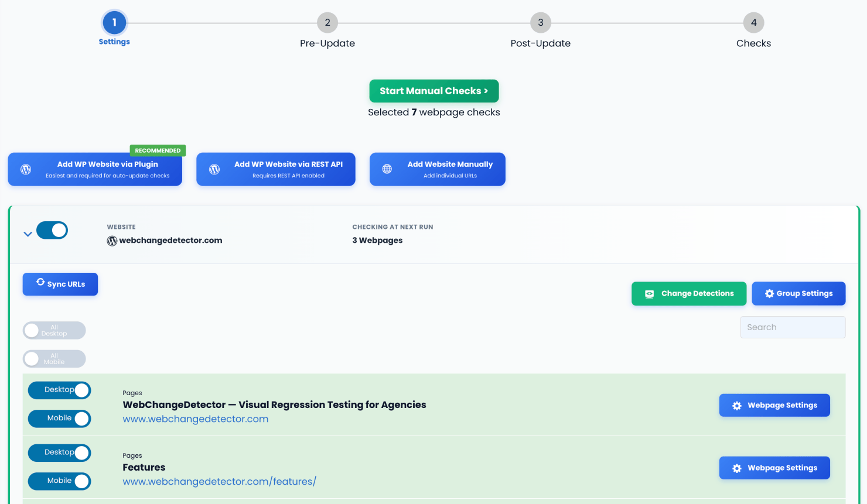Click the camera icon on Change Detections
This screenshot has width=867, height=504.
649,293
